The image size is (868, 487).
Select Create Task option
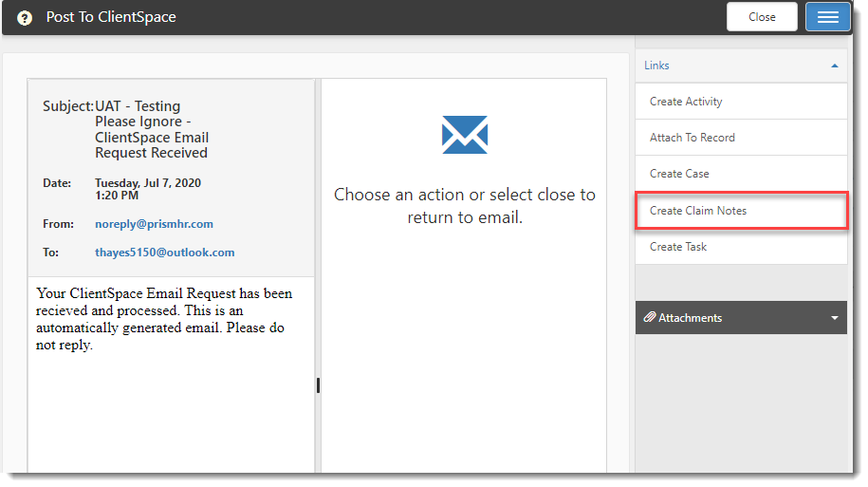click(741, 247)
